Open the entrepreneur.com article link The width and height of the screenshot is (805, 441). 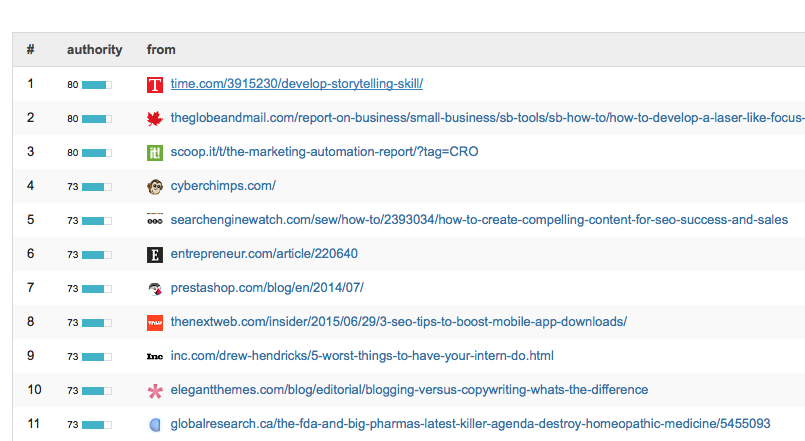pos(264,254)
